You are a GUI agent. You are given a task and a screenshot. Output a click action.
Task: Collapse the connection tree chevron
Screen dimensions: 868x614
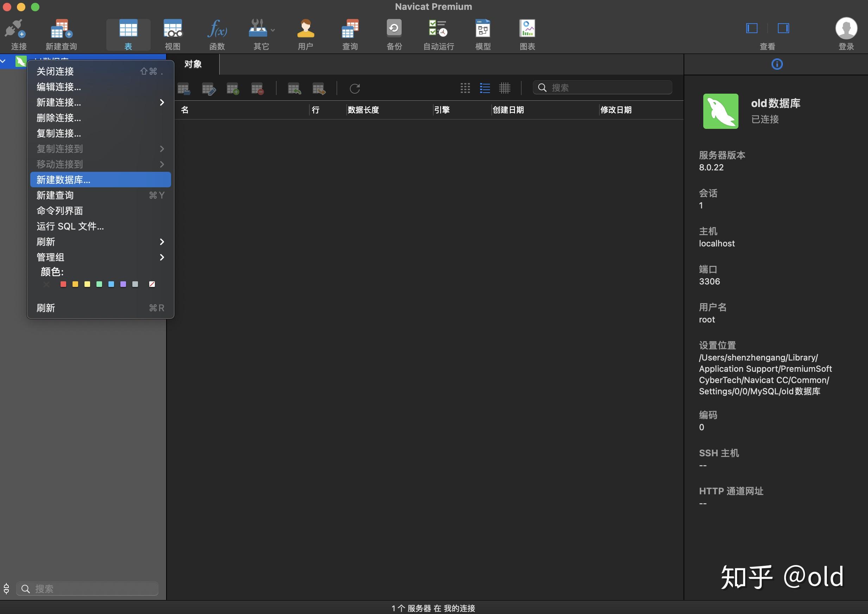tap(4, 61)
